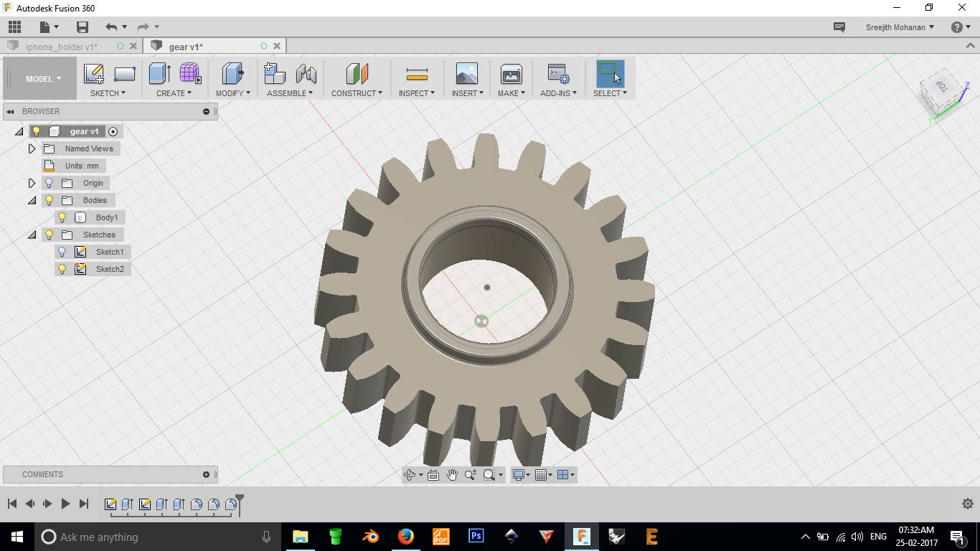Toggle visibility bulb for gear v1

point(37,131)
